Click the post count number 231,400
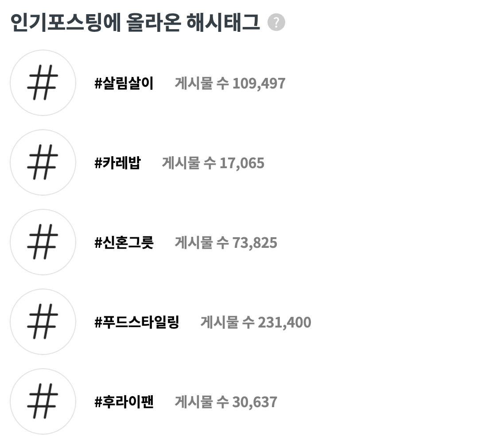Screen dimensions: 504x447 click(x=284, y=322)
